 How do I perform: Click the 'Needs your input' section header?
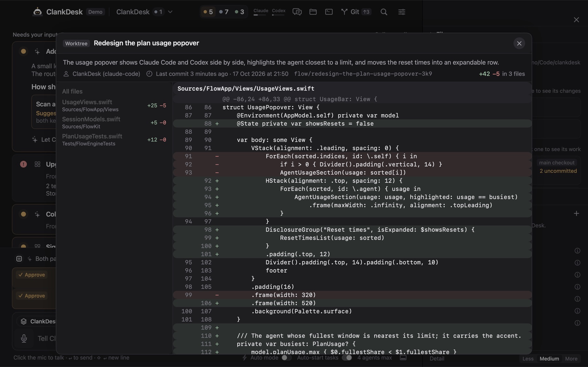(x=35, y=35)
